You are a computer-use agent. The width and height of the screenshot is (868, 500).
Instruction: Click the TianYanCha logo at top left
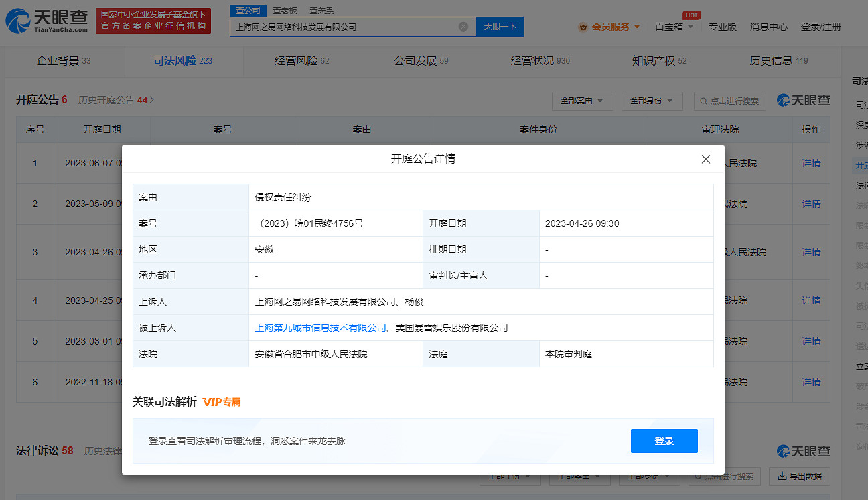(x=47, y=21)
